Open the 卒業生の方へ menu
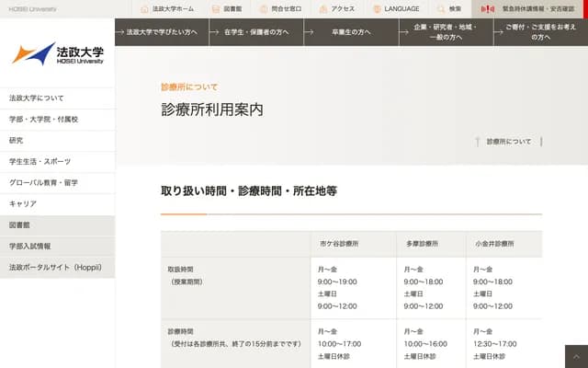 pyautogui.click(x=351, y=32)
